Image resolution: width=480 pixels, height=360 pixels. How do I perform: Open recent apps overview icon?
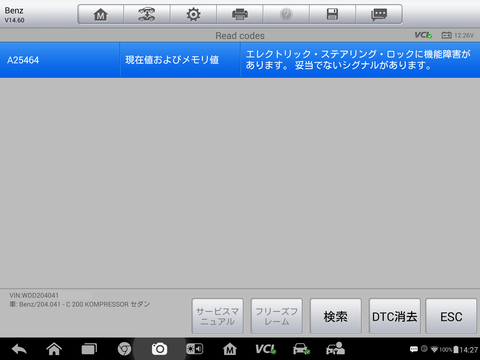[89, 349]
